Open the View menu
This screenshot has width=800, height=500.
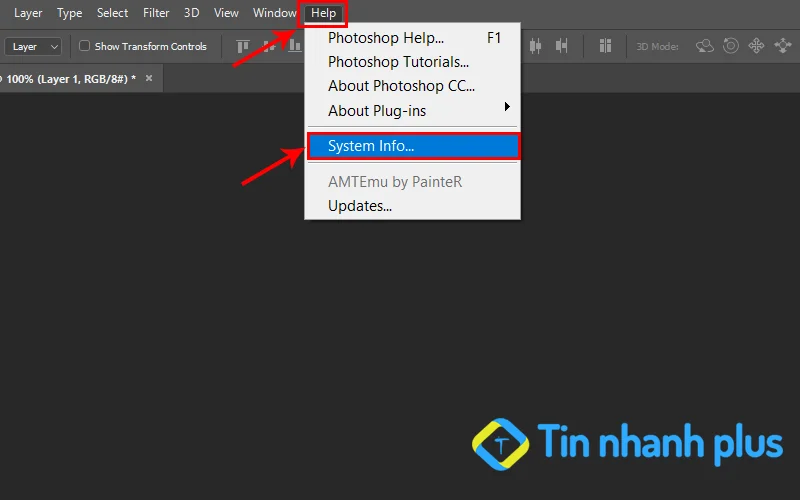[226, 13]
